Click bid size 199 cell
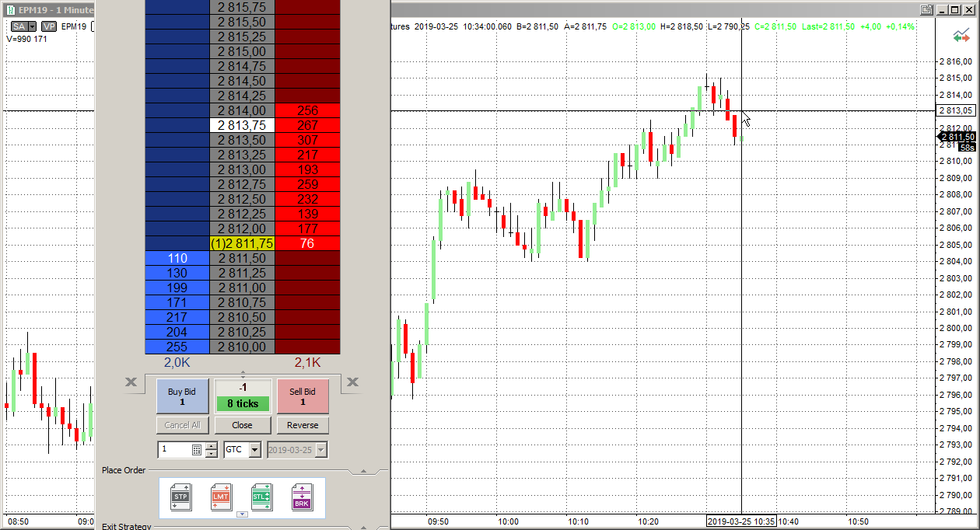980x530 pixels. coord(177,288)
